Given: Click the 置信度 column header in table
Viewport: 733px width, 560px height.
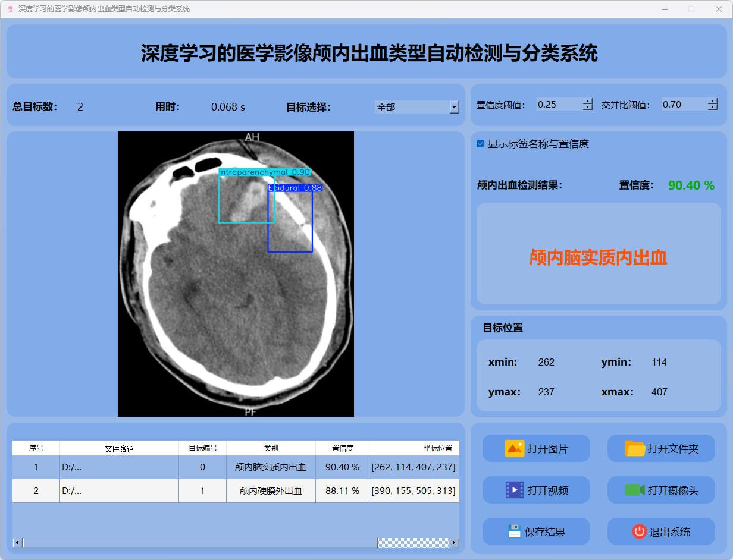Looking at the screenshot, I should coord(343,448).
